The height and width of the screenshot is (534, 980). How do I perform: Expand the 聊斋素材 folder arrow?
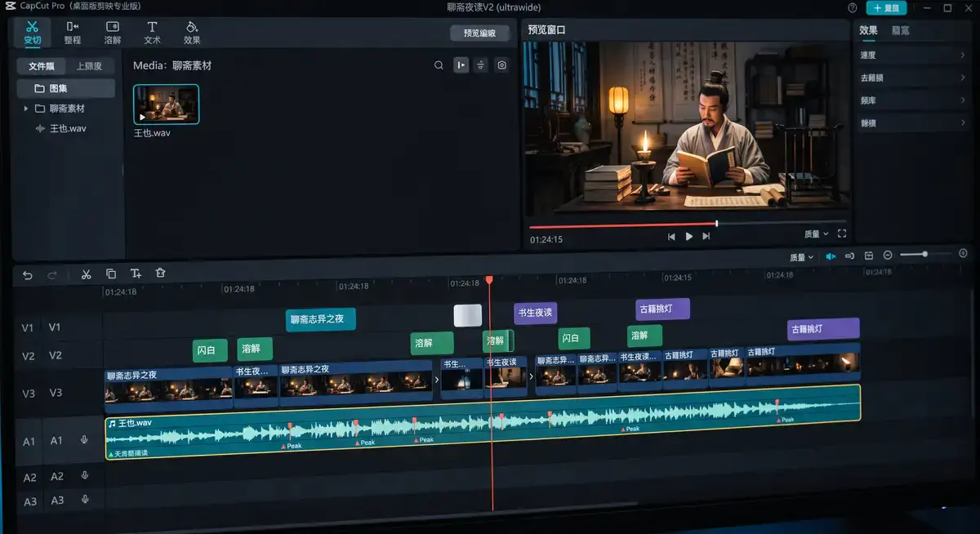pyautogui.click(x=26, y=108)
